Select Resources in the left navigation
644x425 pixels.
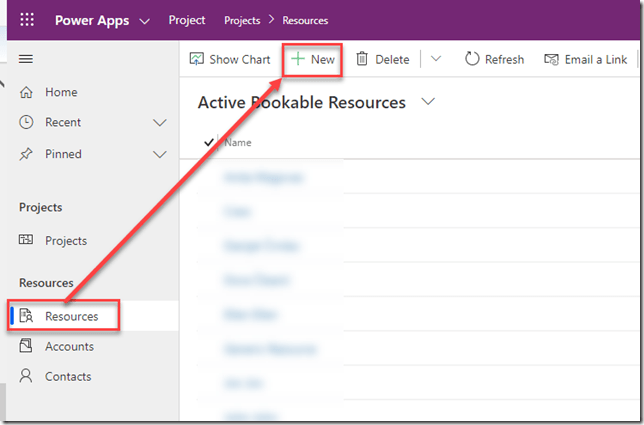[x=71, y=316]
